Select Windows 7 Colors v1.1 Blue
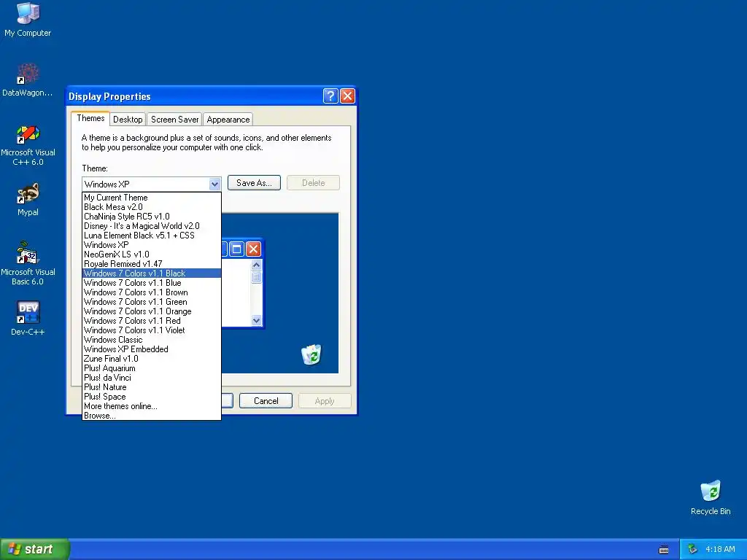Viewport: 747px width, 560px height. click(152, 283)
